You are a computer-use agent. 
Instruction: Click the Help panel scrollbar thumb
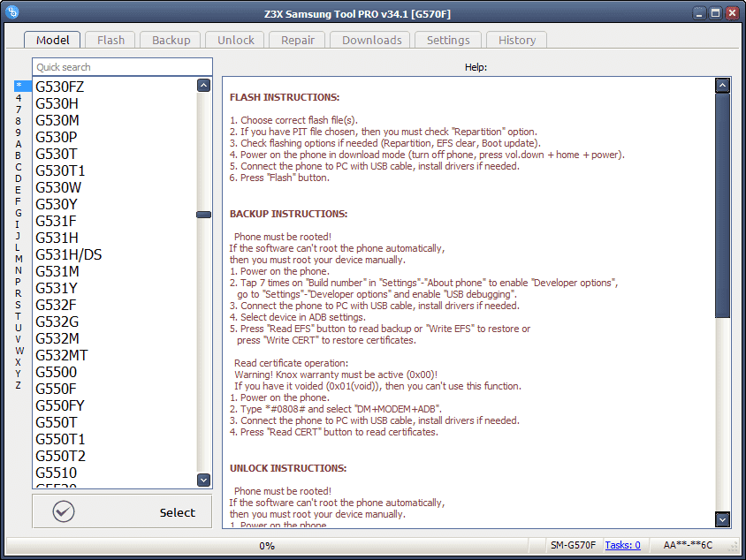[722, 206]
